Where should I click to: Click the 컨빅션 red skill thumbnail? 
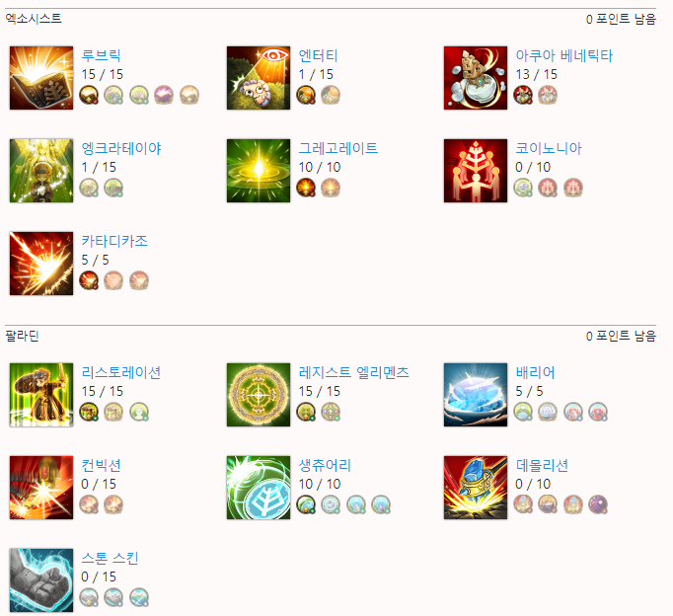click(41, 488)
